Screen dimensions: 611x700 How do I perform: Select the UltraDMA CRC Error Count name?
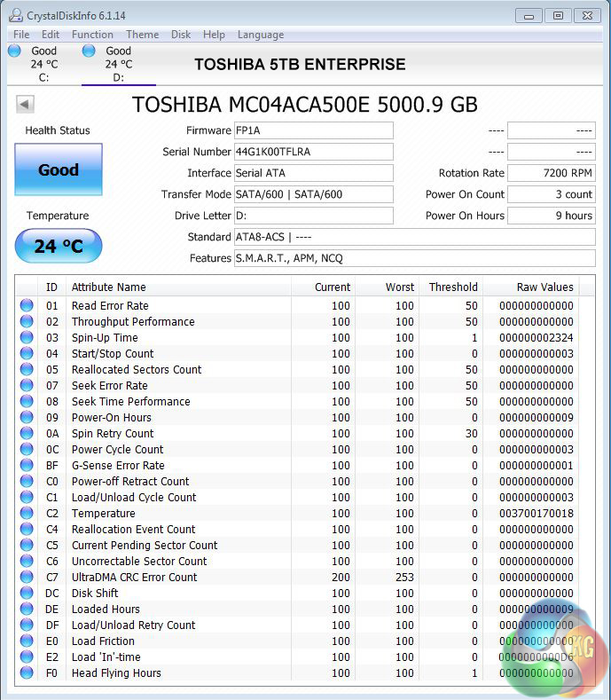[134, 578]
